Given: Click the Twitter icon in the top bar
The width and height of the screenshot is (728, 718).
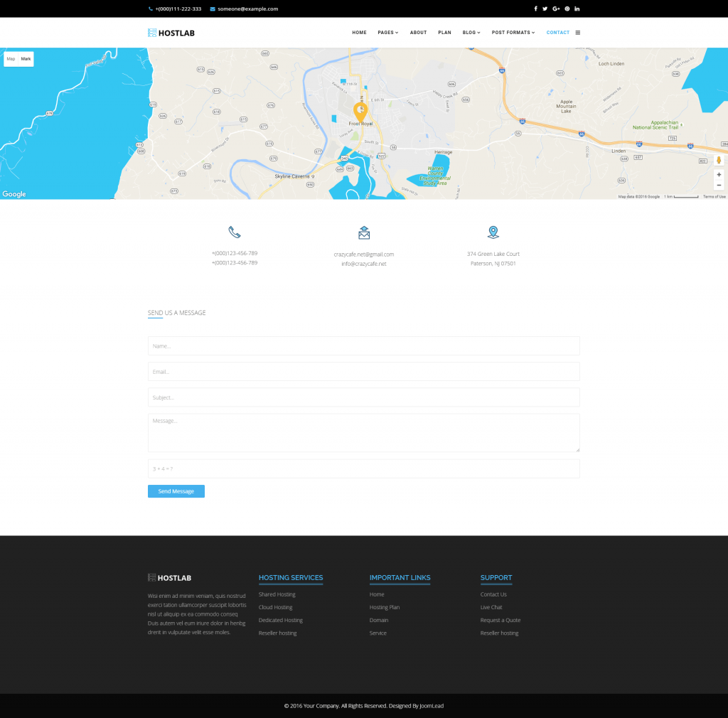Looking at the screenshot, I should tap(545, 8).
